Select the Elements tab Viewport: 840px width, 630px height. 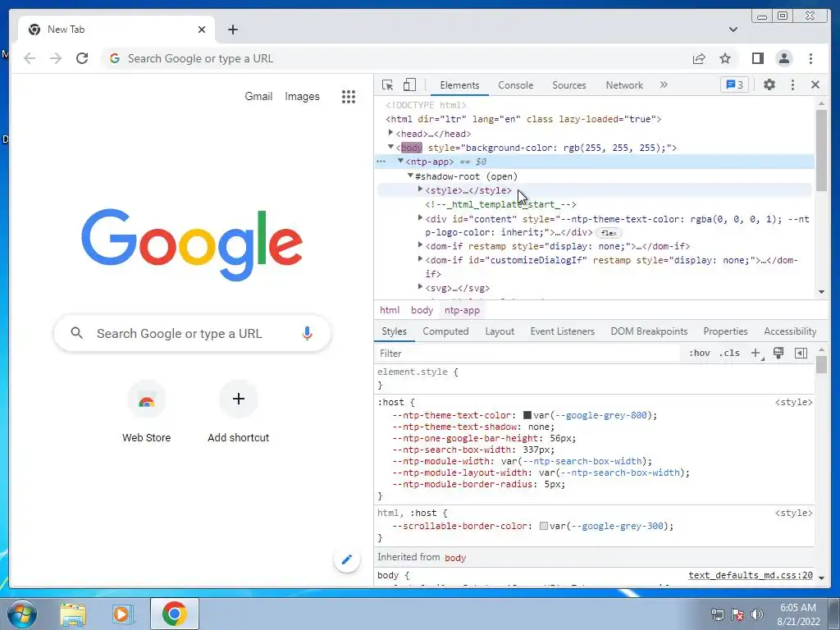coord(459,85)
